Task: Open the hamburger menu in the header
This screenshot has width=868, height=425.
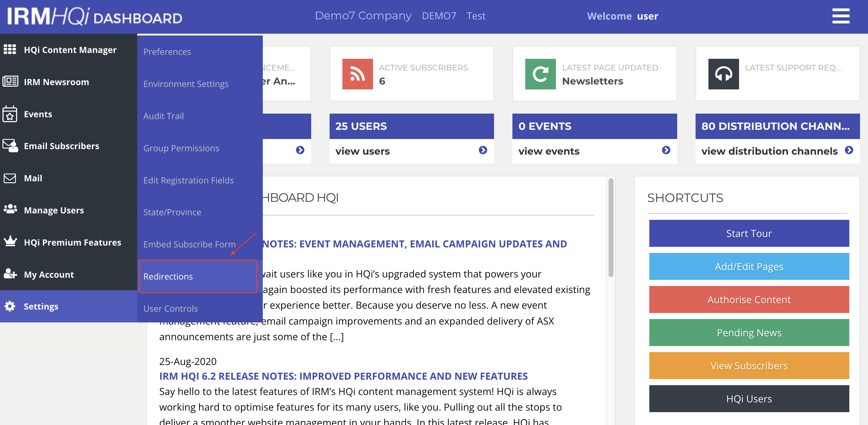Action: 840,16
